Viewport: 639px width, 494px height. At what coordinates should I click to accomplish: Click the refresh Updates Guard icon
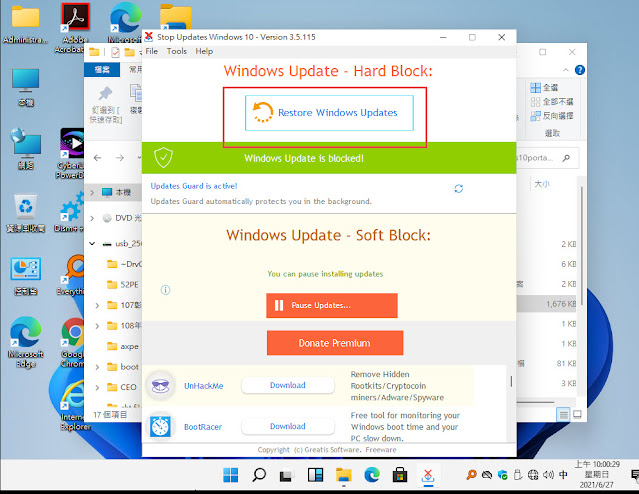458,189
